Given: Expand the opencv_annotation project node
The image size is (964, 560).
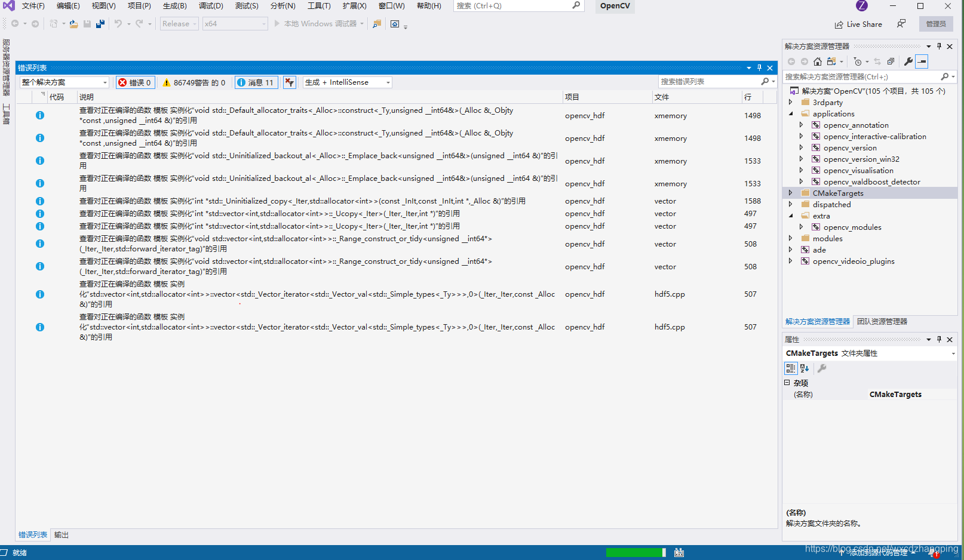Looking at the screenshot, I should coord(802,125).
